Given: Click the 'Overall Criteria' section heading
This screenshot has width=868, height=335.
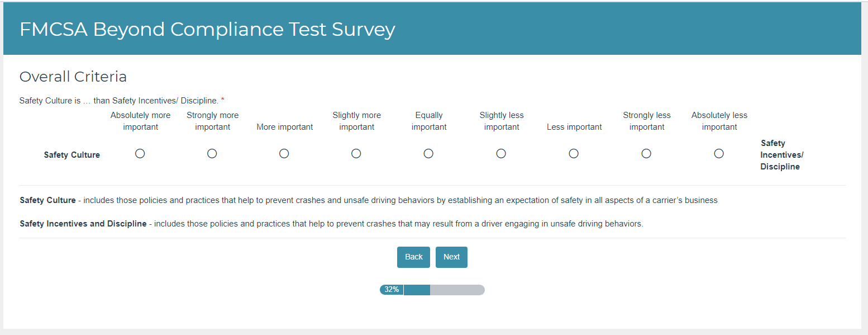Looking at the screenshot, I should (73, 77).
